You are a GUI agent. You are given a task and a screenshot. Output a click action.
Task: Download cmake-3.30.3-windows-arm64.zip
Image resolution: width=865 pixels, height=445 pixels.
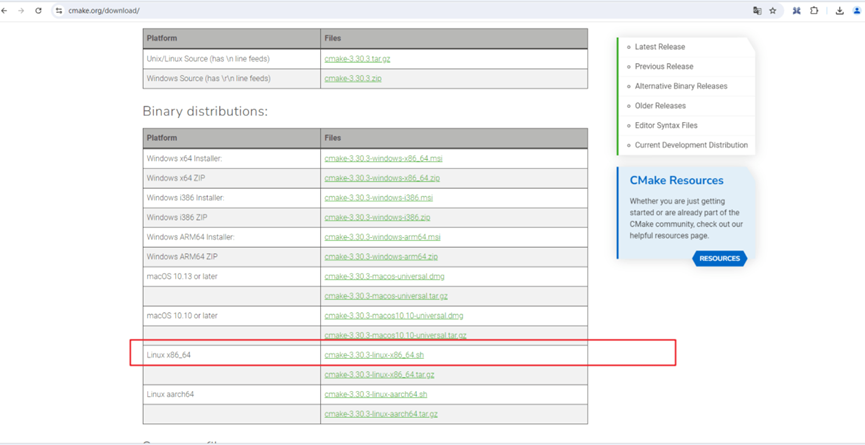[x=381, y=257]
